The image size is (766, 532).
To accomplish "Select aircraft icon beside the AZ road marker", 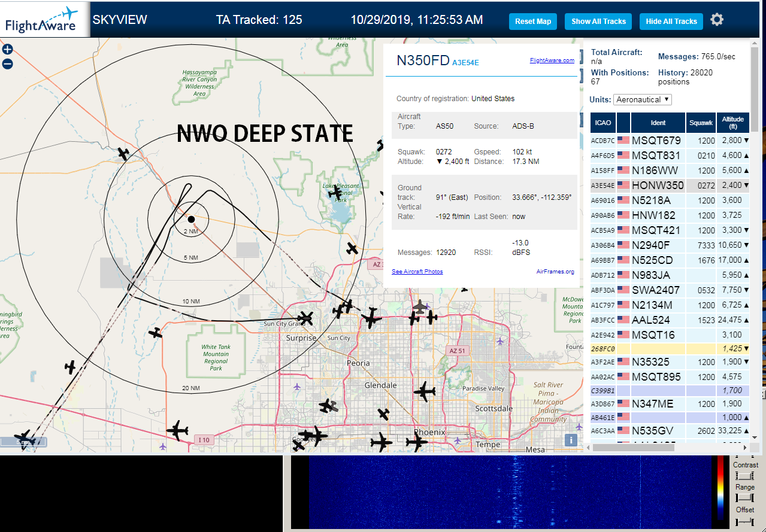I will (x=352, y=248).
